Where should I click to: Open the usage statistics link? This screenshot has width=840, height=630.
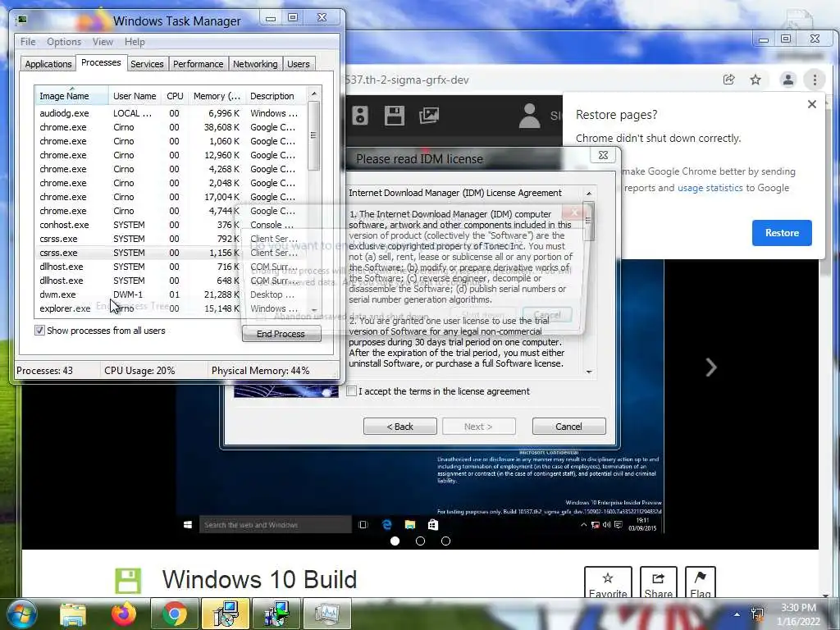(710, 188)
